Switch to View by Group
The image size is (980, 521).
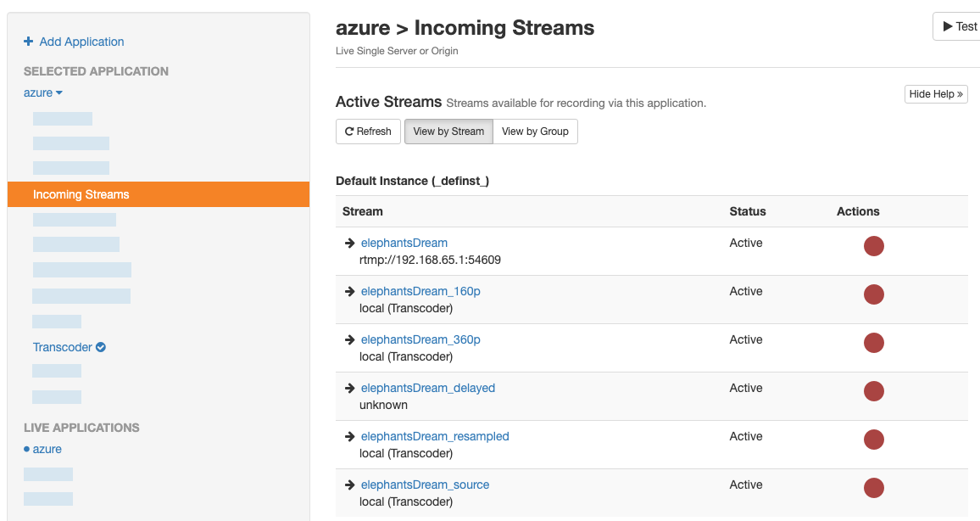tap(535, 132)
